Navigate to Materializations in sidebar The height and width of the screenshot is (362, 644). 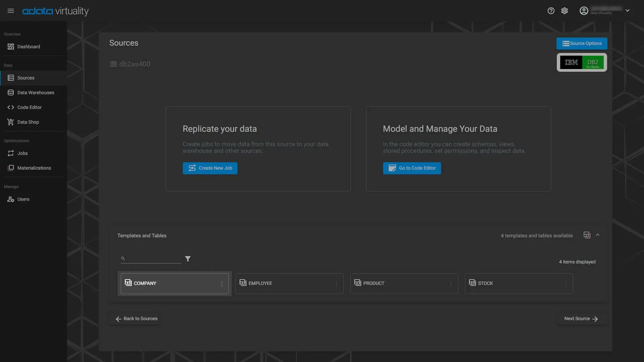34,168
